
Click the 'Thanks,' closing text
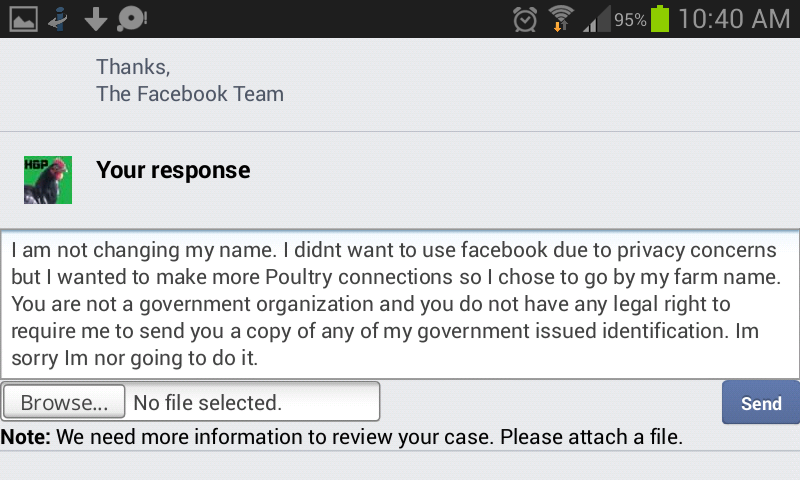point(133,67)
